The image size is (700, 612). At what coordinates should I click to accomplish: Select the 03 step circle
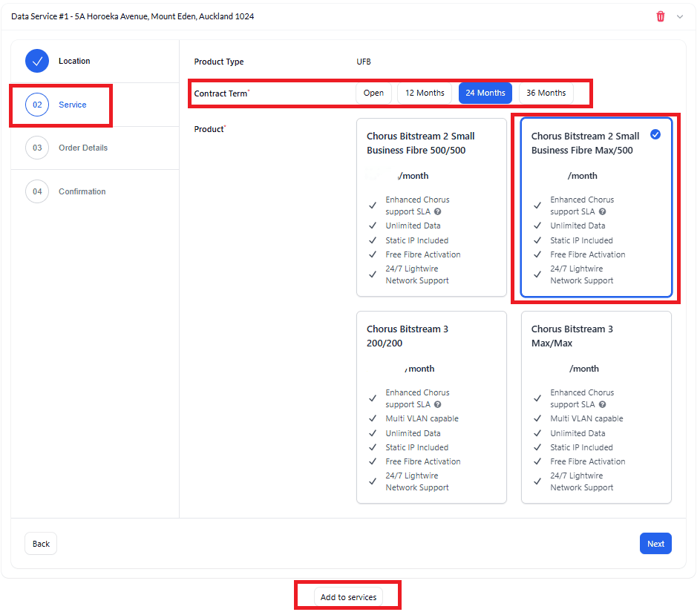coord(37,148)
